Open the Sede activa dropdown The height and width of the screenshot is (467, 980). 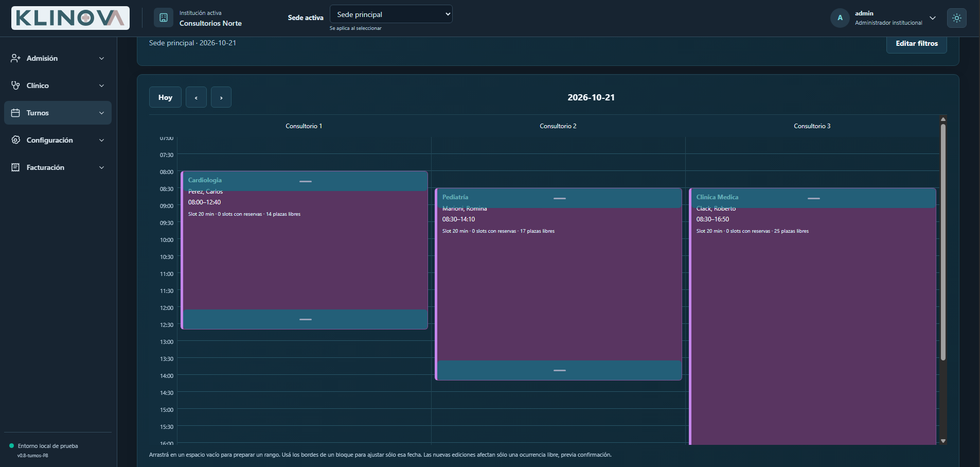(391, 14)
